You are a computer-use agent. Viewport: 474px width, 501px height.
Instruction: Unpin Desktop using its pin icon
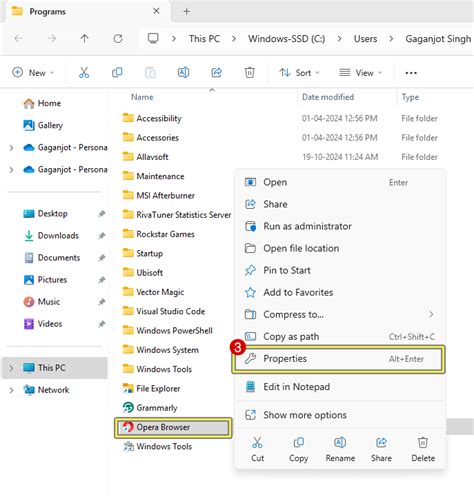pyautogui.click(x=102, y=214)
